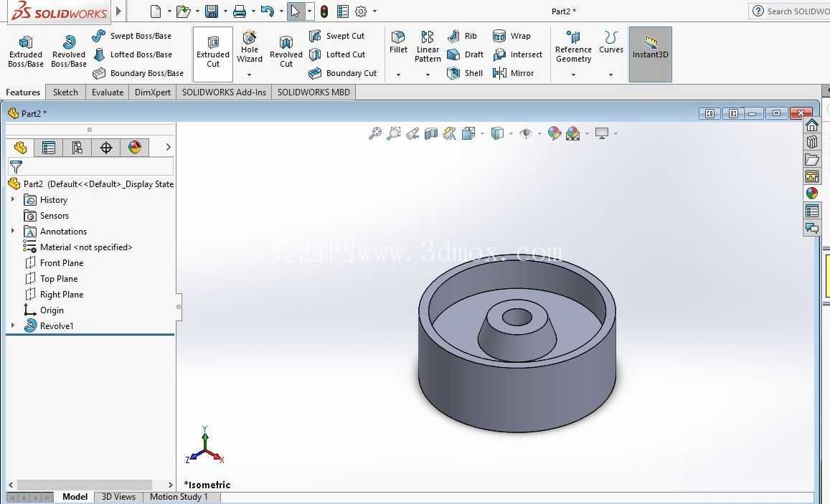
Task: Select the Boundary Cut feature
Action: 342,73
